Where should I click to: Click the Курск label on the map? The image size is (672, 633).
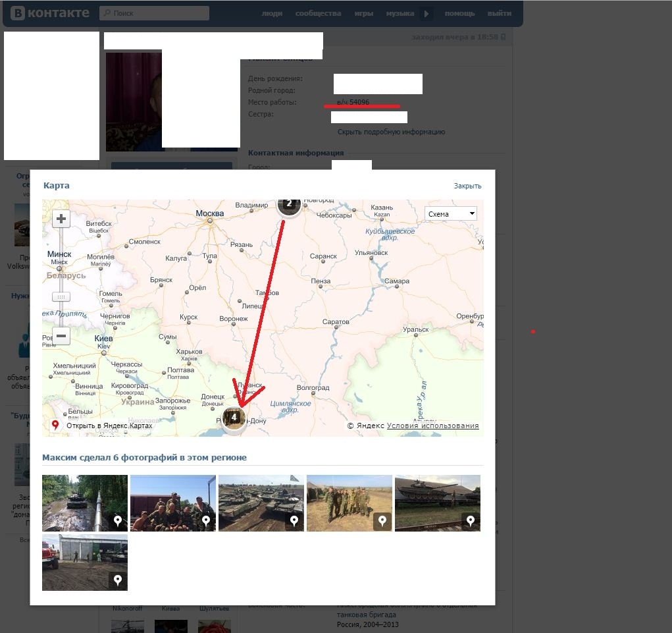189,317
